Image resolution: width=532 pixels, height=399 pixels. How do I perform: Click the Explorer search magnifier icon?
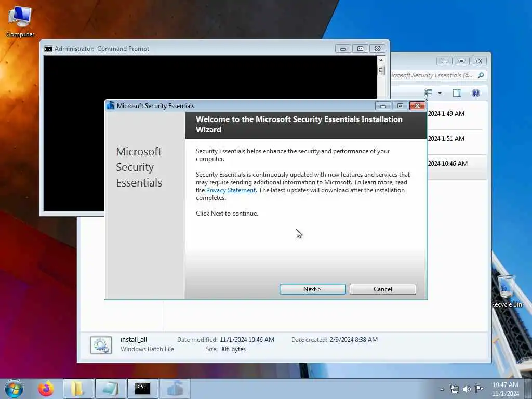click(x=481, y=75)
